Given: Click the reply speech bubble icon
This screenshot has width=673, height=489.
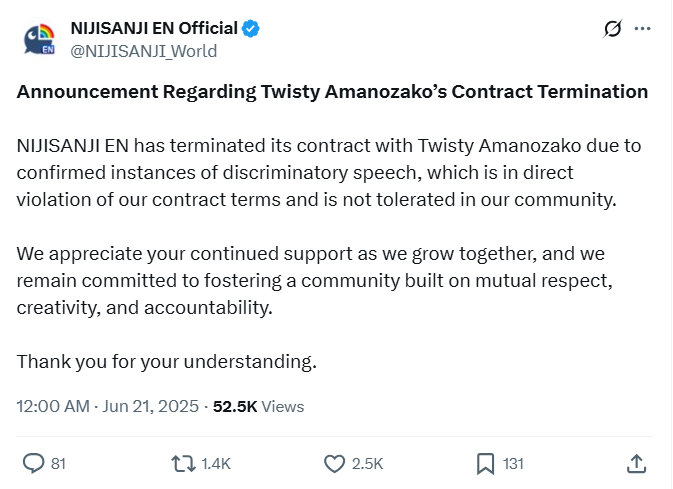Looking at the screenshot, I should pos(33,464).
